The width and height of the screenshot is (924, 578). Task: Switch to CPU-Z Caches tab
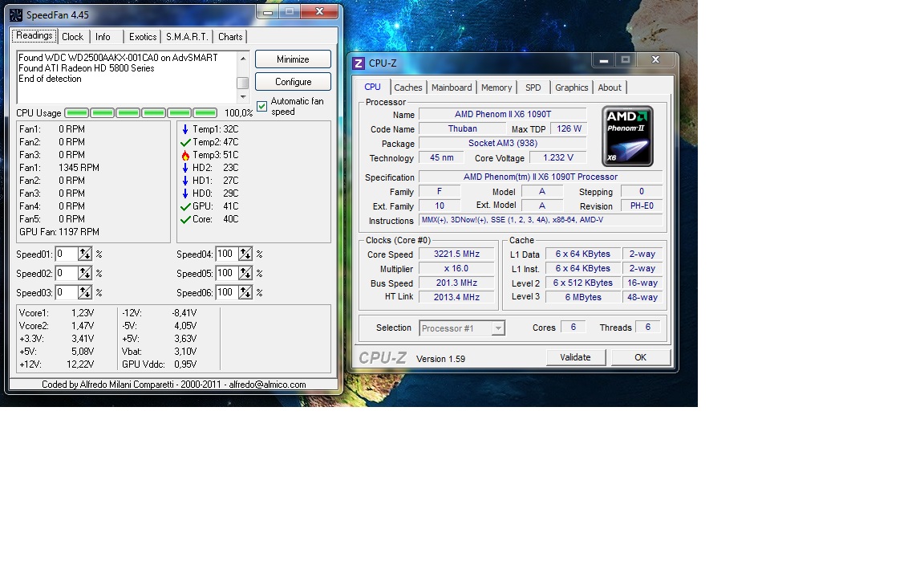408,88
